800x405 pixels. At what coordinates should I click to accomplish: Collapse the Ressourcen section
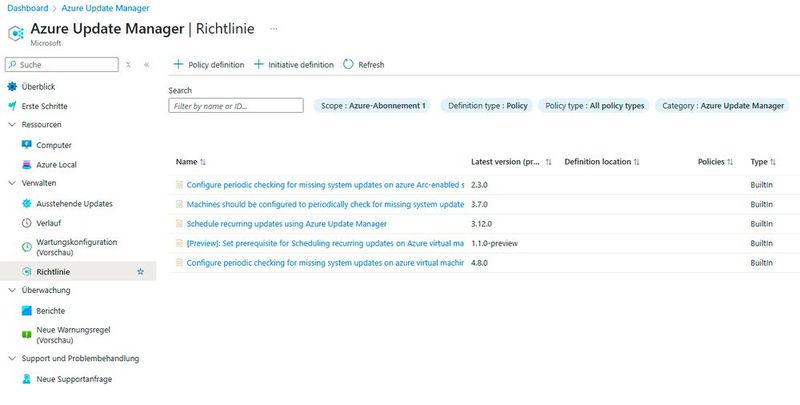12,124
